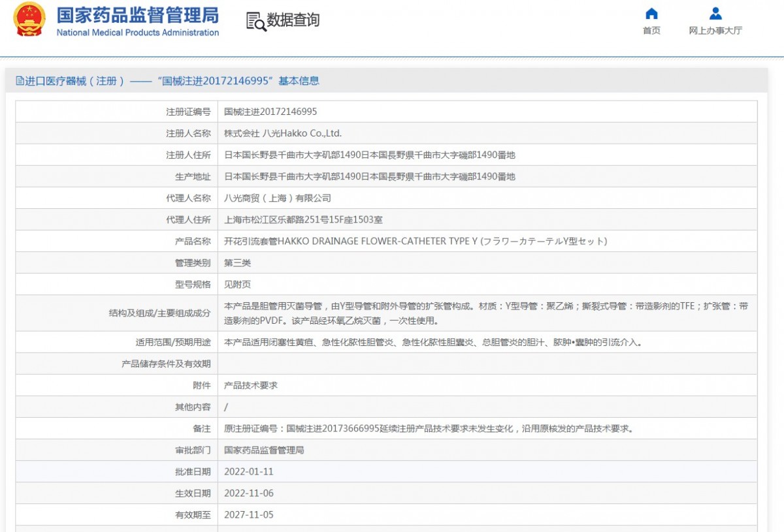Click the 结构及组成/主要组成成分 label
The height and width of the screenshot is (532, 784).
(160, 313)
